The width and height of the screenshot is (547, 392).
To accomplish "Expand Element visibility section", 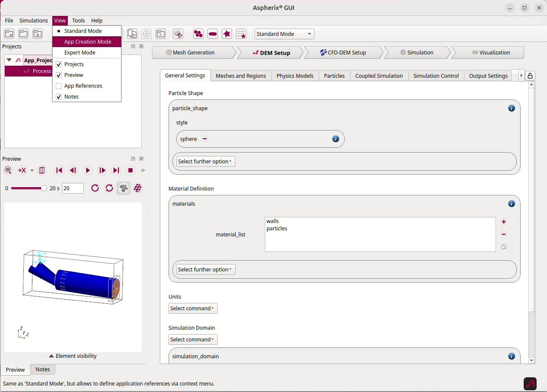I will click(73, 356).
